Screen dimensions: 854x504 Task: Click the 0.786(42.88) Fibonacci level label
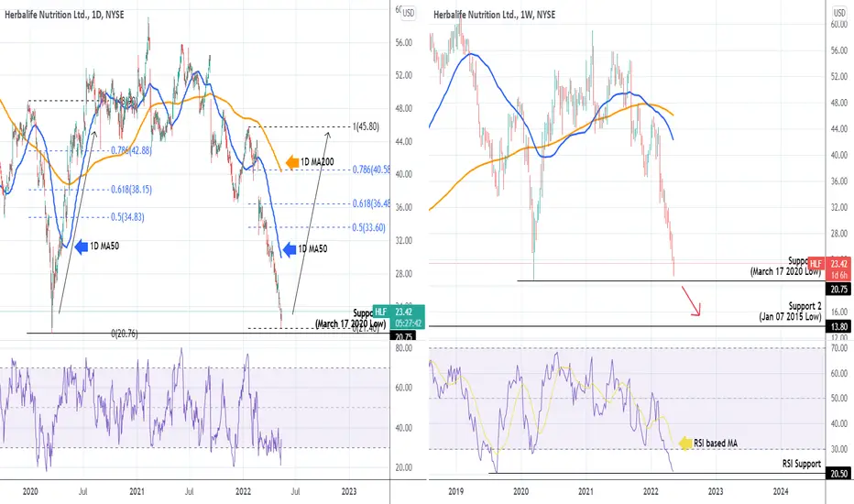pyautogui.click(x=131, y=150)
